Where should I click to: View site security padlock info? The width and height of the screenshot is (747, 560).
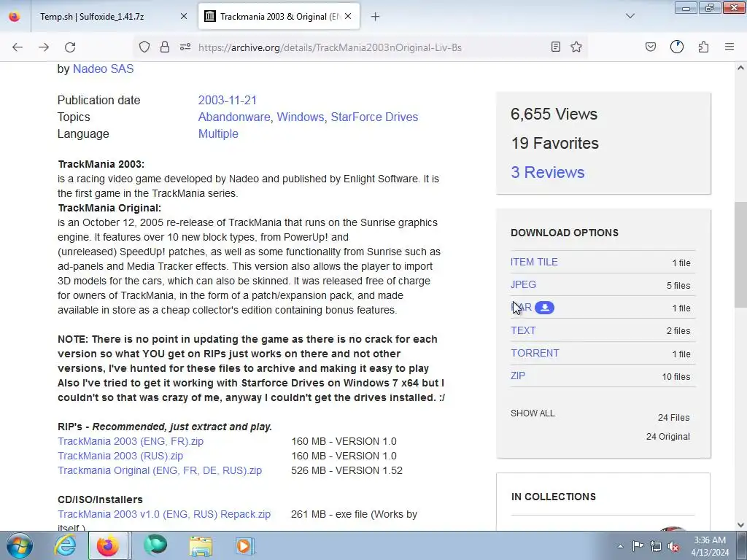[x=165, y=47]
